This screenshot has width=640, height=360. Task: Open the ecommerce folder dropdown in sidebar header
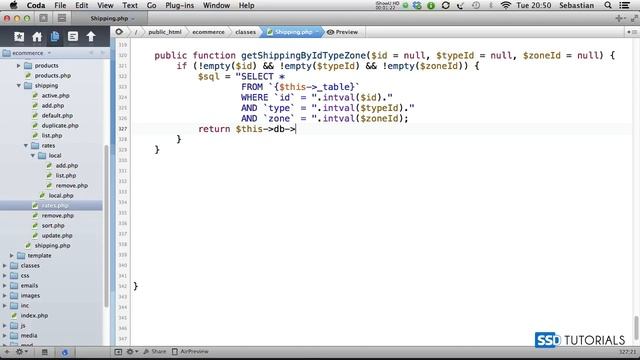(x=28, y=53)
